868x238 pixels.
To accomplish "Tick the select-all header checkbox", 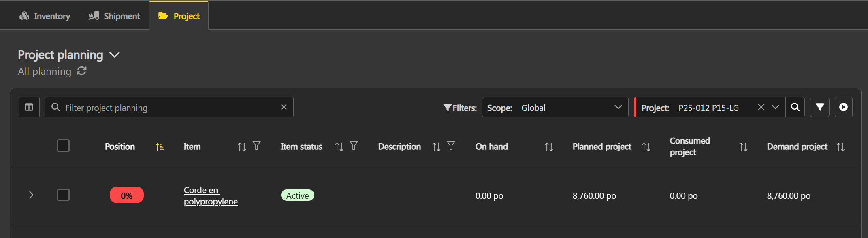I will pos(64,146).
